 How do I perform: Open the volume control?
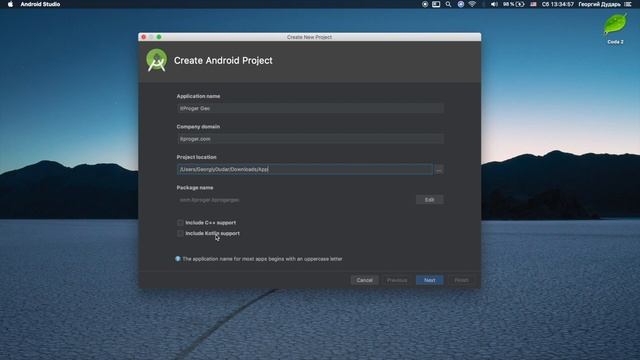pos(494,4)
